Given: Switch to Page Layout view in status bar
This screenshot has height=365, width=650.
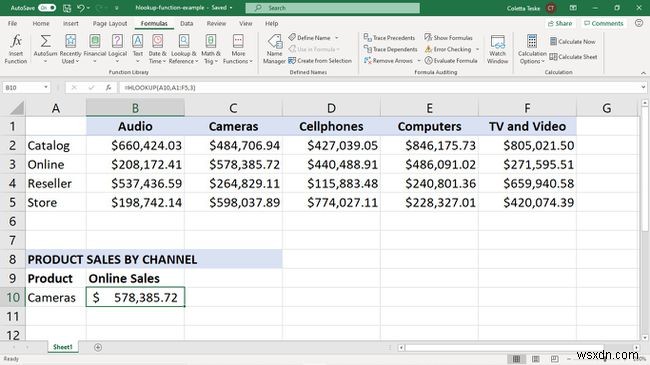Looking at the screenshot, I should [x=536, y=359].
